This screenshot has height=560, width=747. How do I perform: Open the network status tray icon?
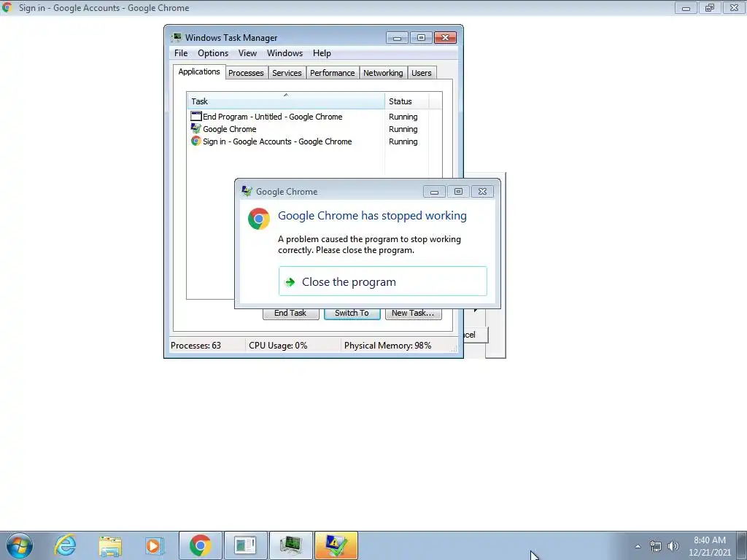point(656,546)
